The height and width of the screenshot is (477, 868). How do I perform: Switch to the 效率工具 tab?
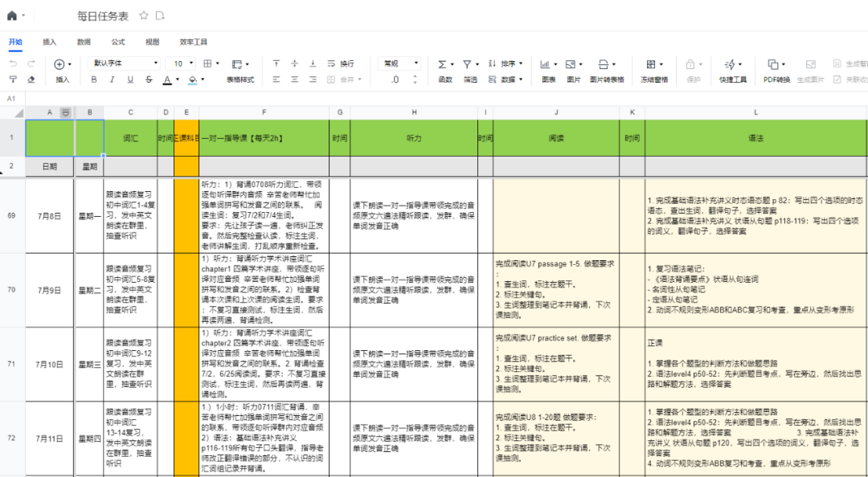click(x=193, y=42)
